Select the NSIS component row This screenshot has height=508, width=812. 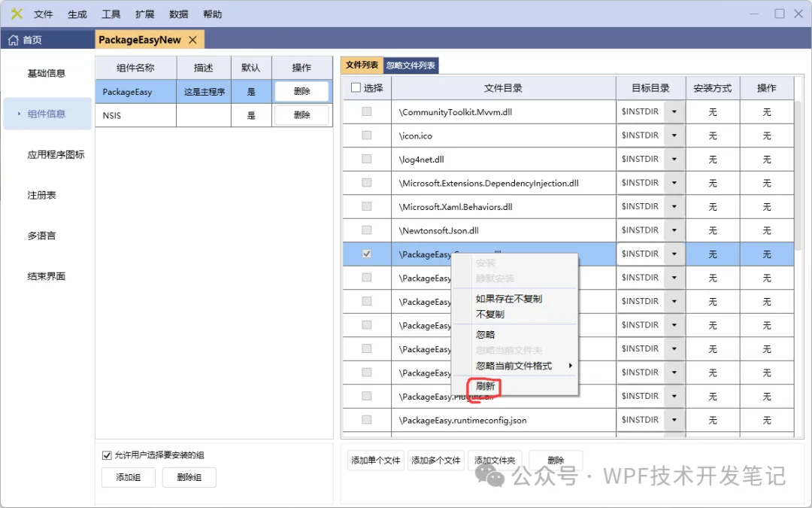pos(214,115)
